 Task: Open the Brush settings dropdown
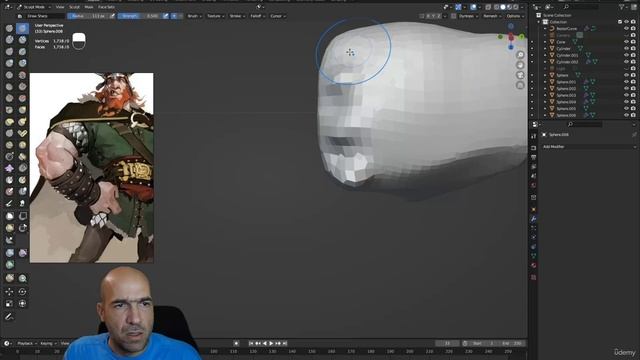194,16
